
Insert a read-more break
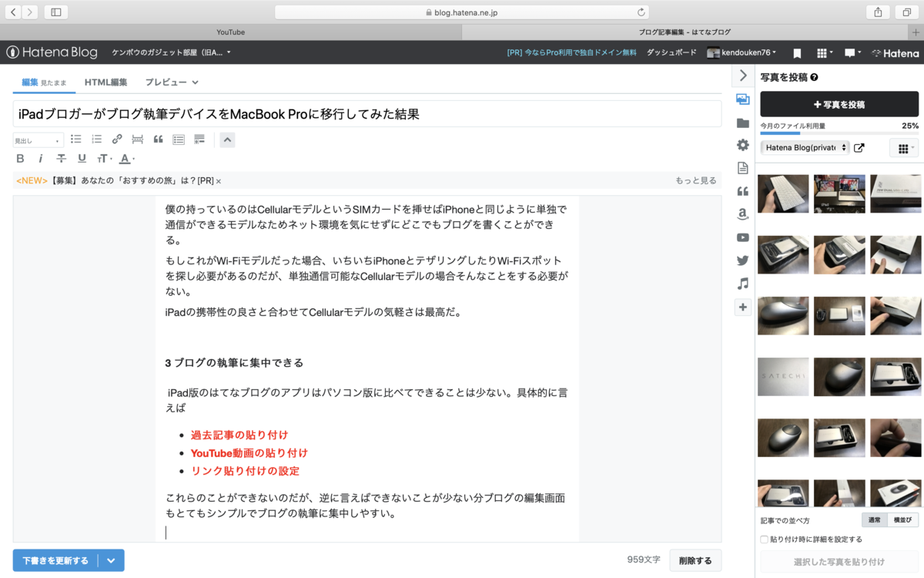[x=138, y=139]
